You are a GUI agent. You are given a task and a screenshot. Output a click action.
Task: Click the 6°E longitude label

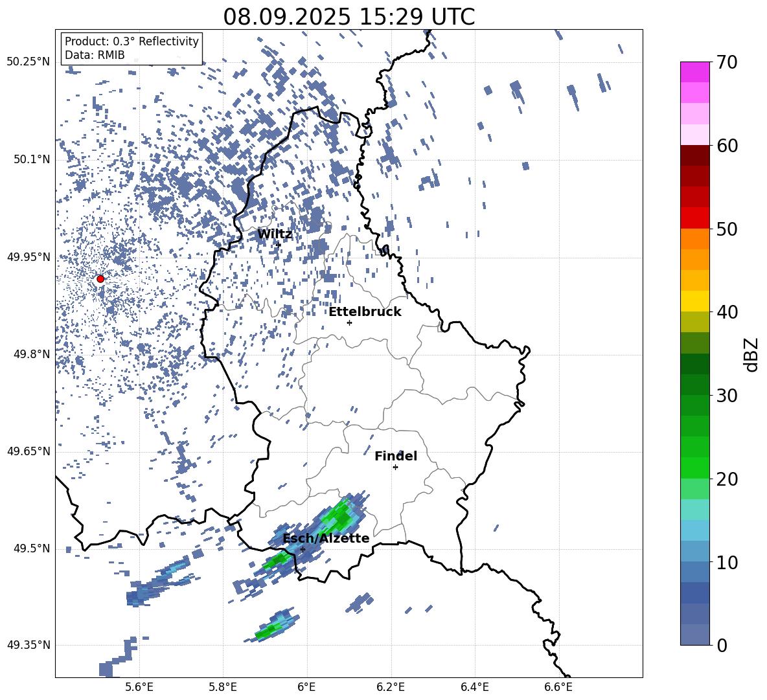point(306,688)
